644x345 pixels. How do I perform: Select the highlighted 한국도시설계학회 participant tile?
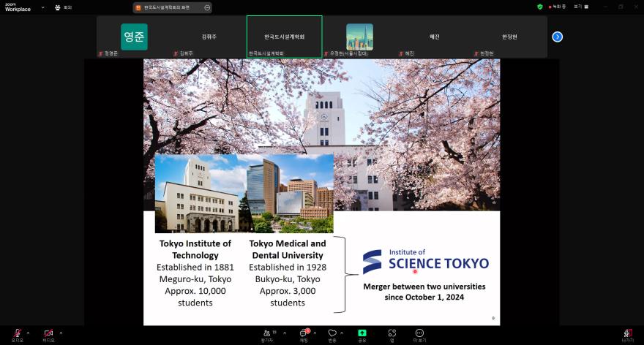(x=284, y=37)
